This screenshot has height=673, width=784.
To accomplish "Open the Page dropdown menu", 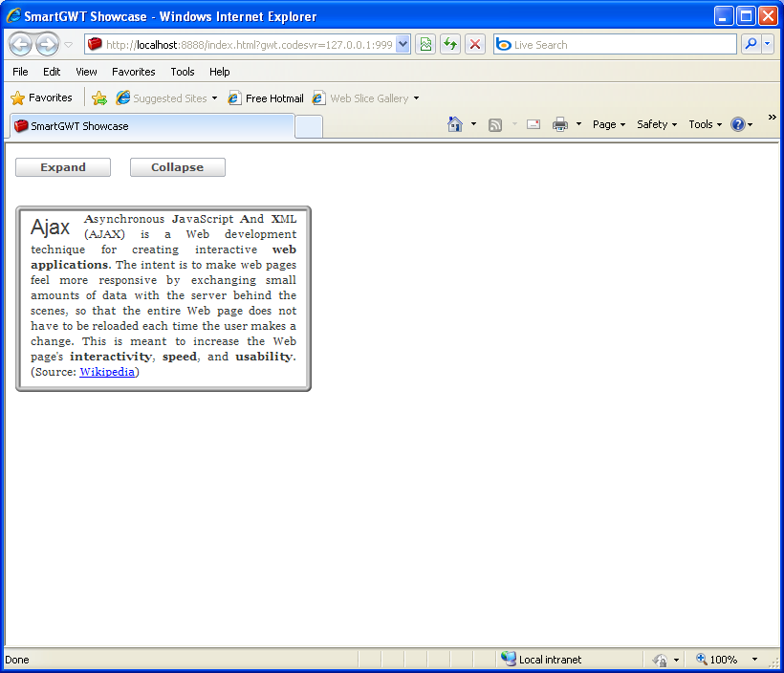I will [609, 124].
